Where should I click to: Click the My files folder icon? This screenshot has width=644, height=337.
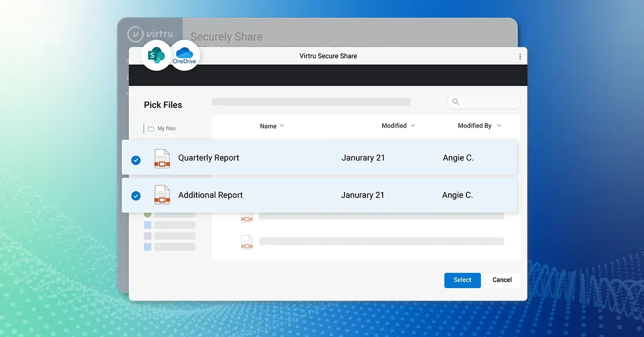pyautogui.click(x=151, y=129)
